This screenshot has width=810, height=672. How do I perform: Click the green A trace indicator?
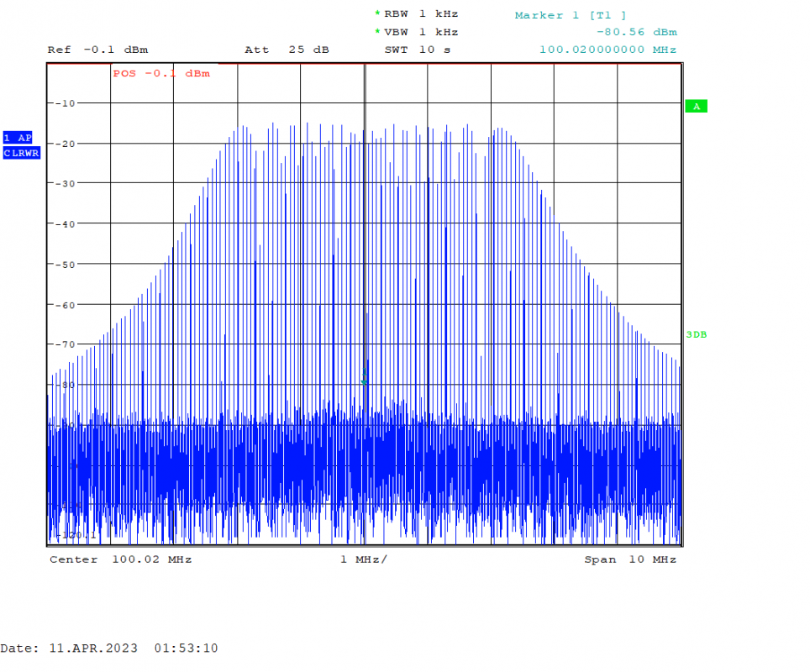tap(696, 107)
